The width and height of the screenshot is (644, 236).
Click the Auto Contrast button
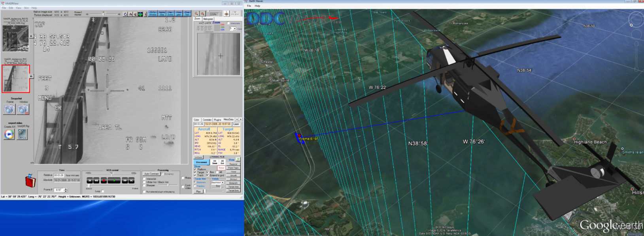pyautogui.click(x=151, y=174)
